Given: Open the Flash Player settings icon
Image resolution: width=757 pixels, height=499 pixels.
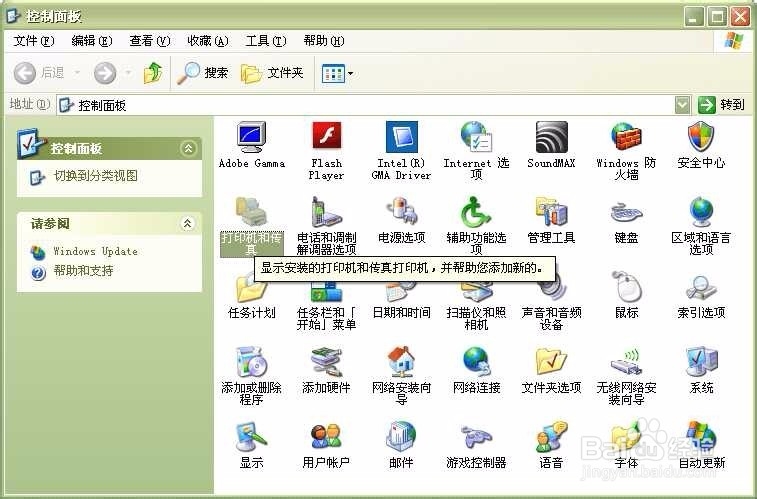Looking at the screenshot, I should point(326,137).
